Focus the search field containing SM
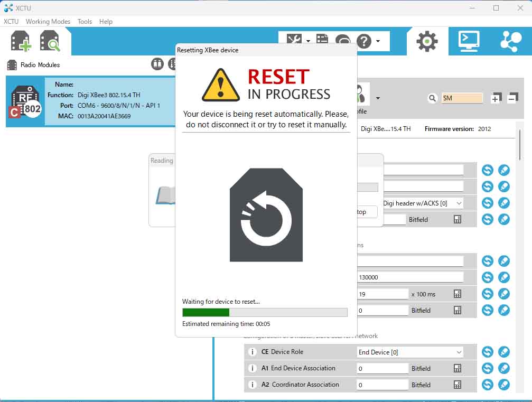The width and height of the screenshot is (532, 402). coord(462,98)
